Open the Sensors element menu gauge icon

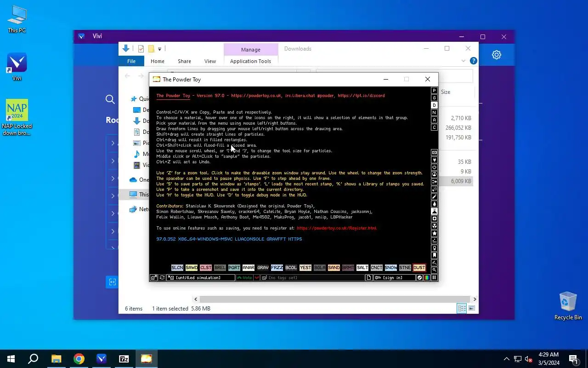[x=434, y=174]
